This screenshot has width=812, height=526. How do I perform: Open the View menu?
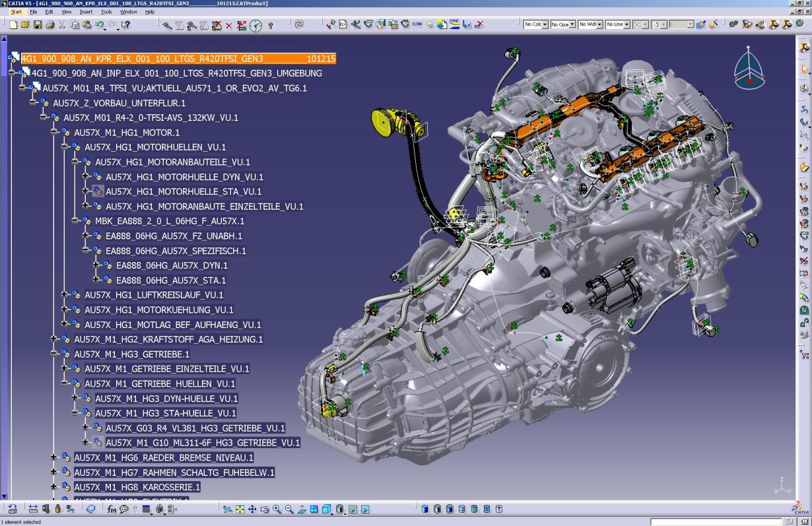pyautogui.click(x=67, y=12)
